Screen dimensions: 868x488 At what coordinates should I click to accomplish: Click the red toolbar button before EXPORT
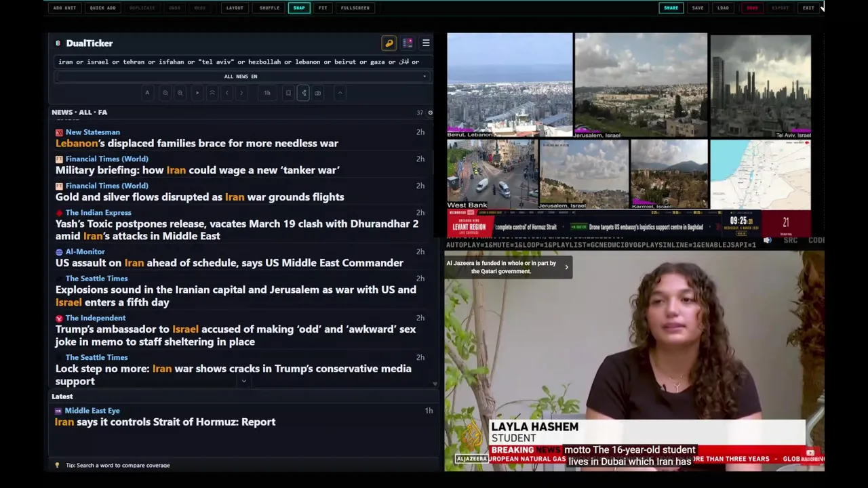(x=752, y=8)
